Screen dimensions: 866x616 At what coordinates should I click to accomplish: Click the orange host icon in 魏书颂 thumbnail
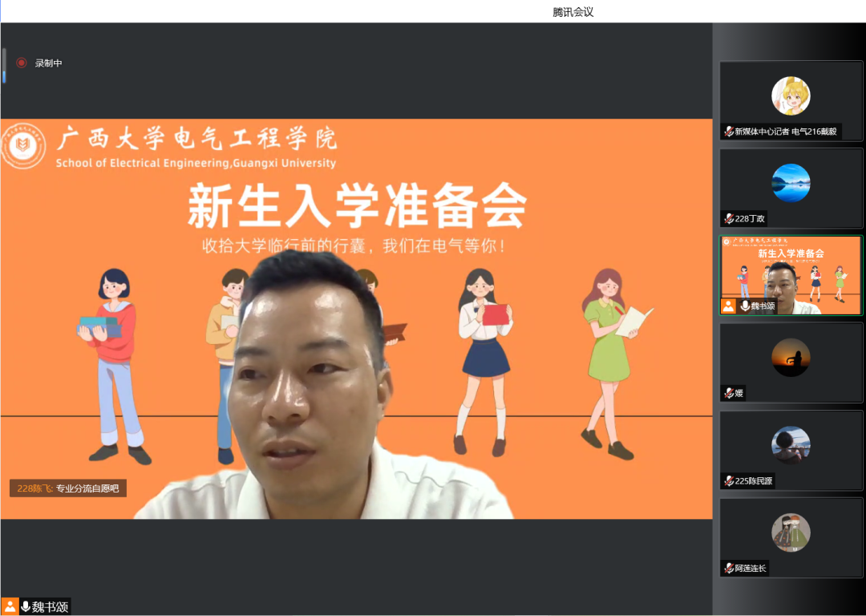[x=728, y=306]
